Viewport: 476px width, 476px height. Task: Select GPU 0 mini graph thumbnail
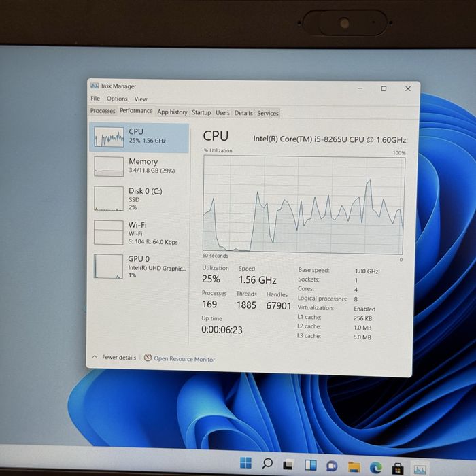108,267
